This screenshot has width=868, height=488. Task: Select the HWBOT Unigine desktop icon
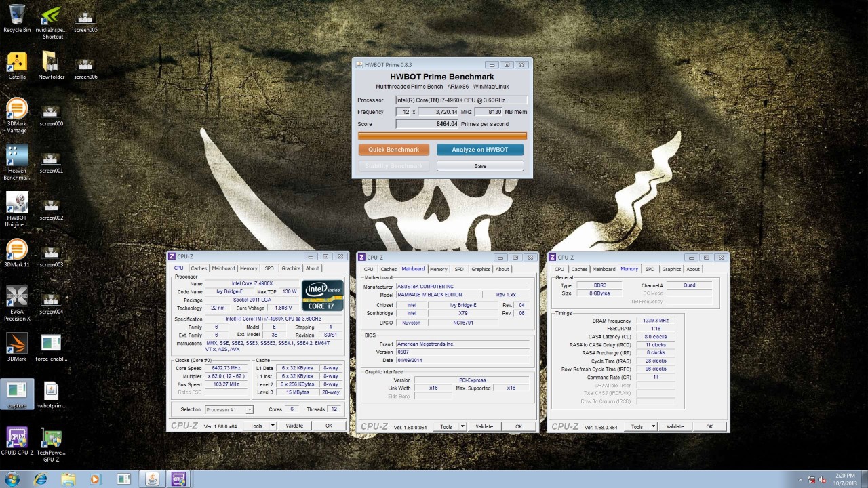(17, 209)
